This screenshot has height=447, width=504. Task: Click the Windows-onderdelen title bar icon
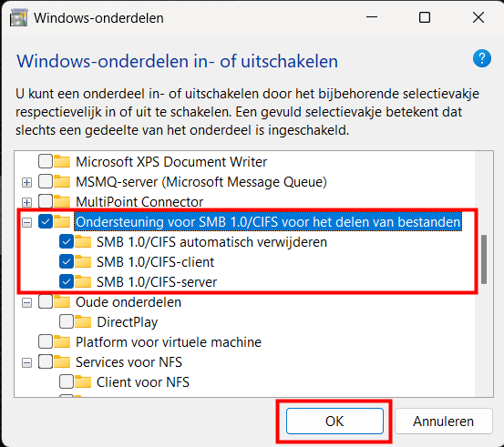[18, 18]
